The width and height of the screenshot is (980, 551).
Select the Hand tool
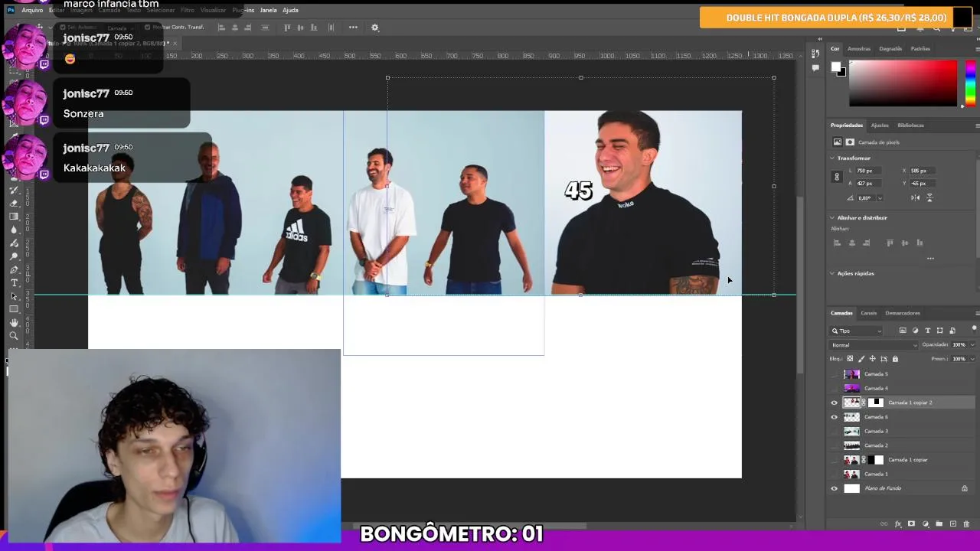14,323
